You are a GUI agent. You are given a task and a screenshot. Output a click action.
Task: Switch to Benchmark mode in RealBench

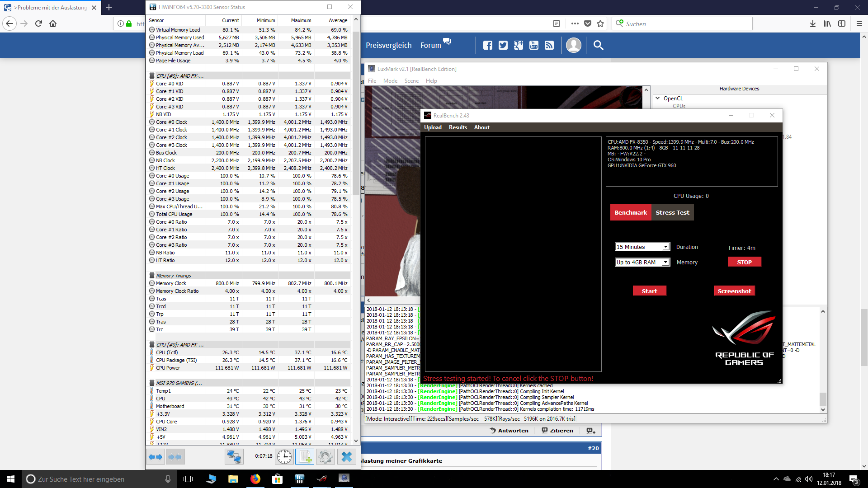(x=631, y=212)
